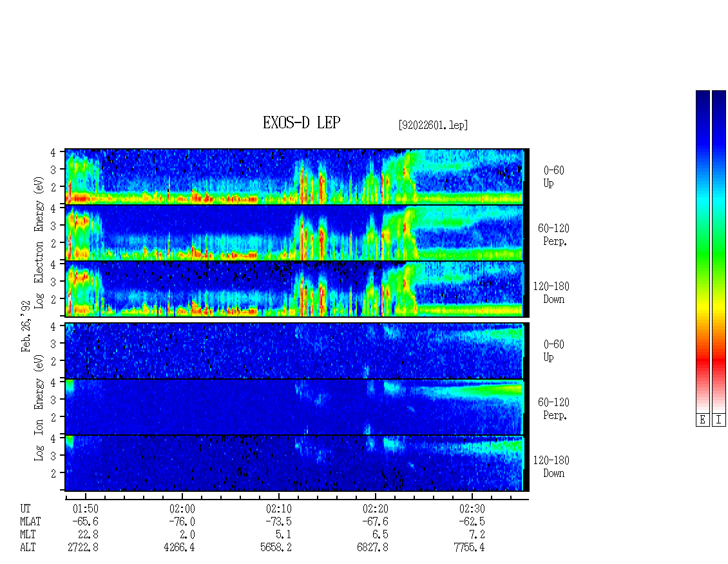Click the 02:30 UT time label

click(472, 509)
